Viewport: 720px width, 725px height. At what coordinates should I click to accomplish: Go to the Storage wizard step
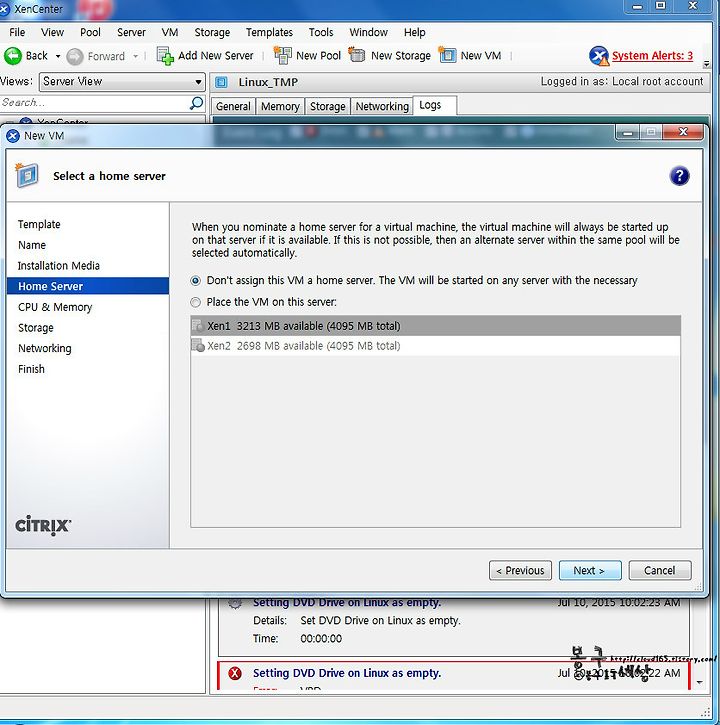tap(36, 328)
